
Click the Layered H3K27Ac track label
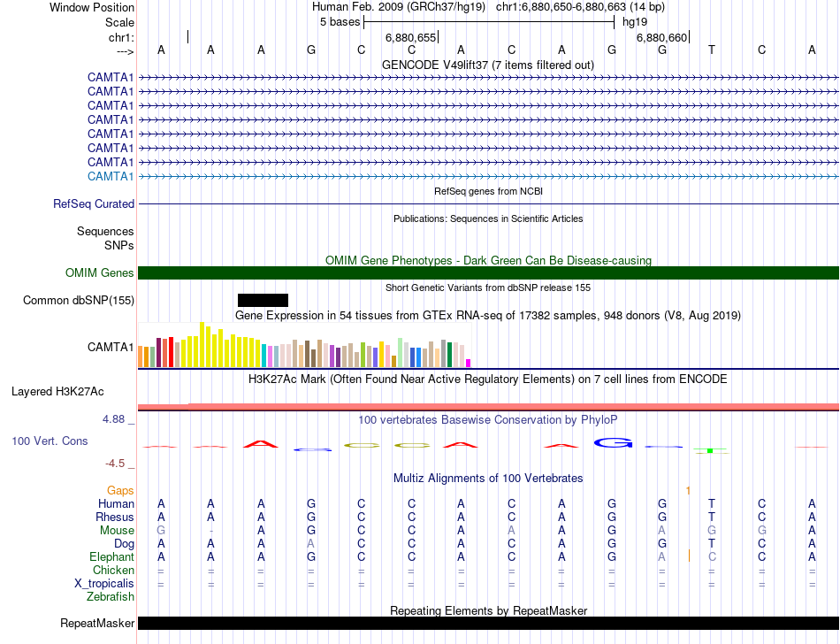(57, 391)
